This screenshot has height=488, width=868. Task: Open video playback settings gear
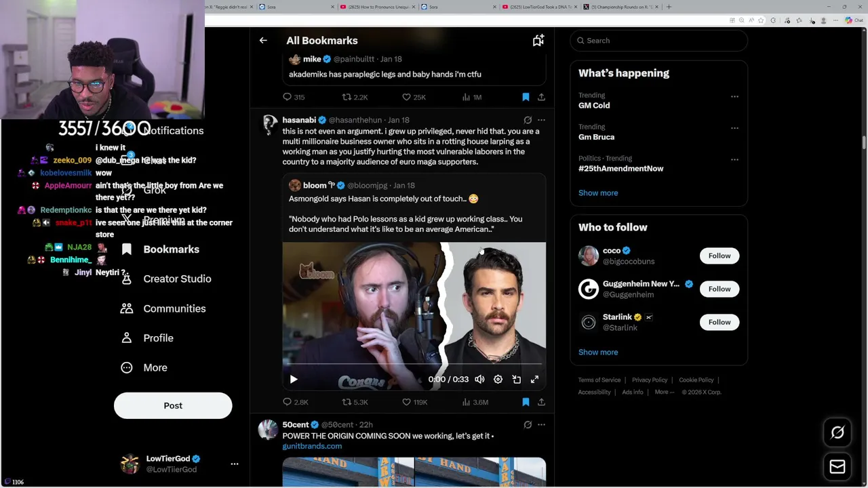[x=498, y=380]
